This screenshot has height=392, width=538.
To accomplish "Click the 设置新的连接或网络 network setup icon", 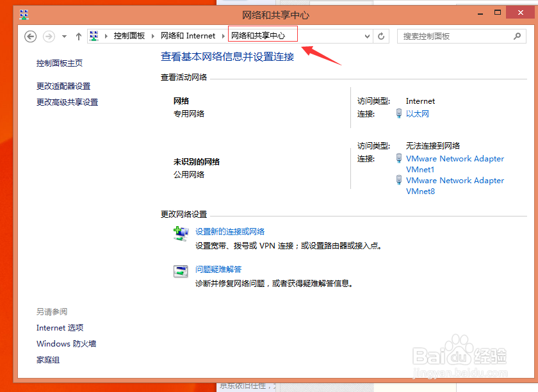I will pyautogui.click(x=180, y=233).
